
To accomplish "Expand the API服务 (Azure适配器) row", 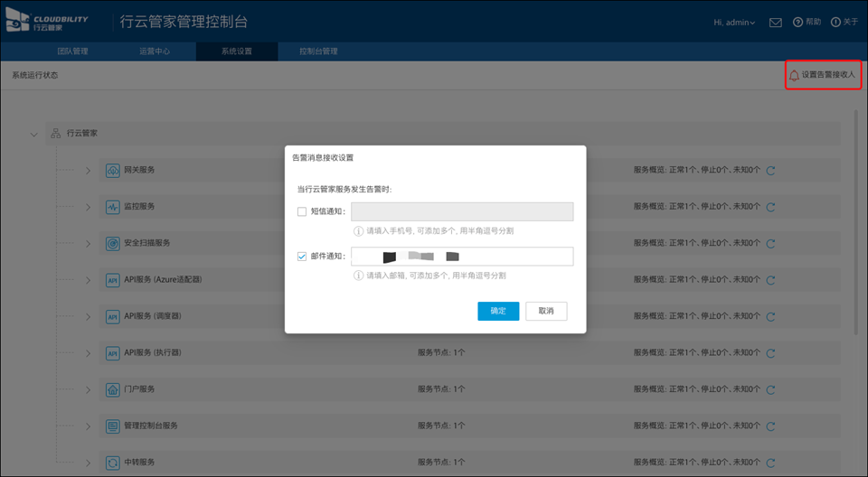I will (x=88, y=280).
